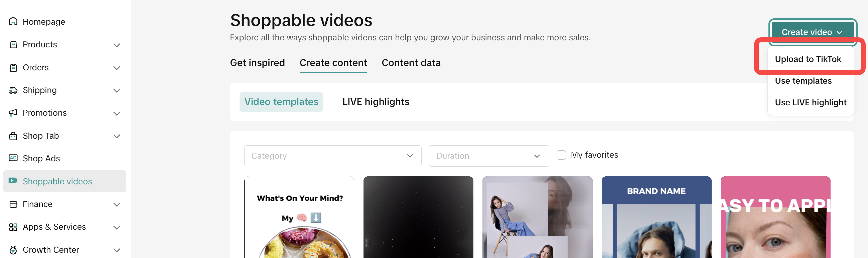Open the BRAND NAME template thumbnail
This screenshot has width=868, height=258.
[656, 217]
